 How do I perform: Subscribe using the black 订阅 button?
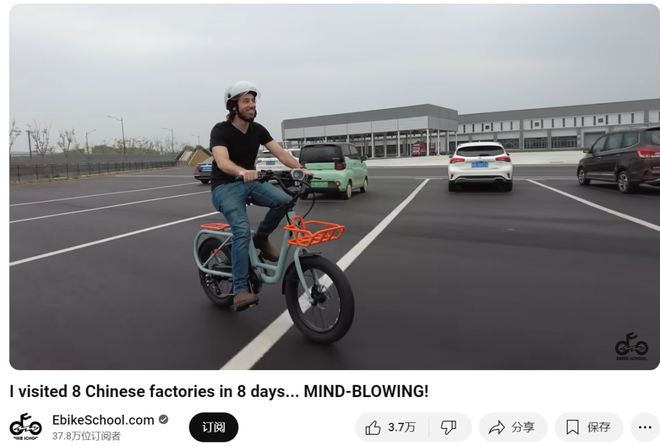point(214,427)
